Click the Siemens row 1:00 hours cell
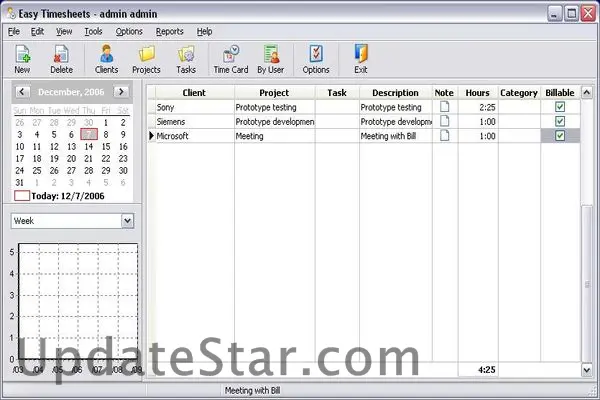This screenshot has height=400, width=600. pos(478,122)
